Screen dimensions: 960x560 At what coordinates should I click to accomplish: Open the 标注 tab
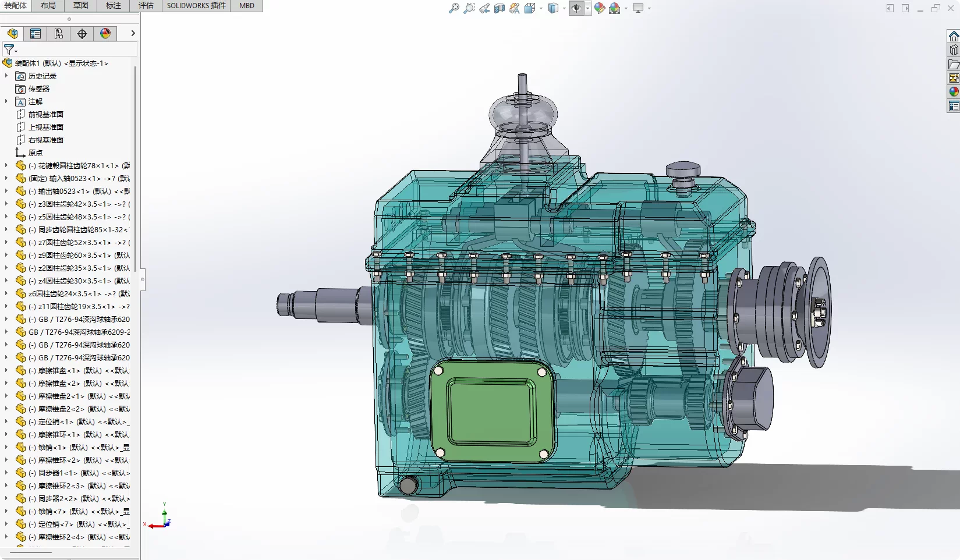pos(114,5)
